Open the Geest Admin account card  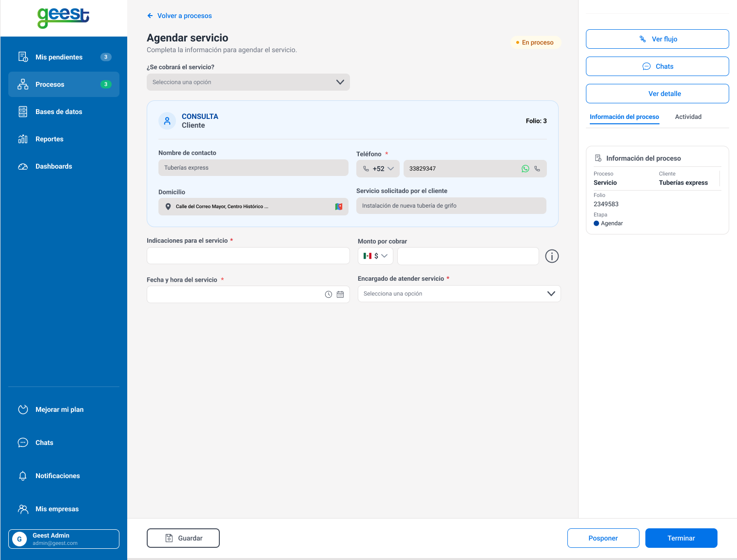(64, 539)
